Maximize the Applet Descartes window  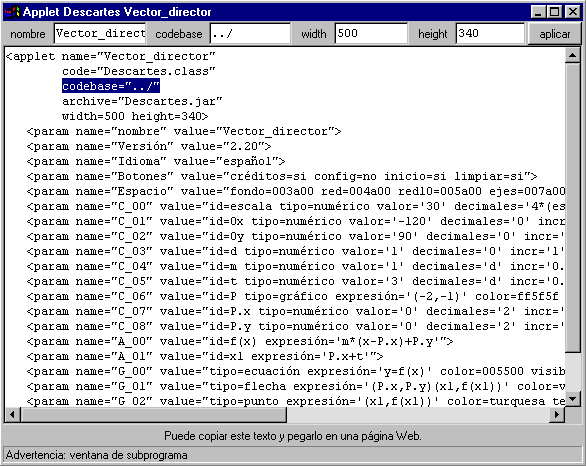(555, 12)
